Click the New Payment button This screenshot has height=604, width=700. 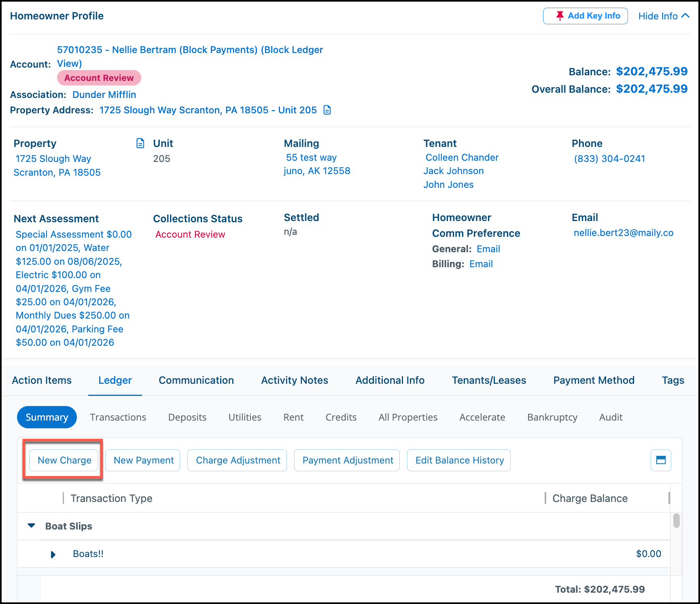pyautogui.click(x=143, y=460)
